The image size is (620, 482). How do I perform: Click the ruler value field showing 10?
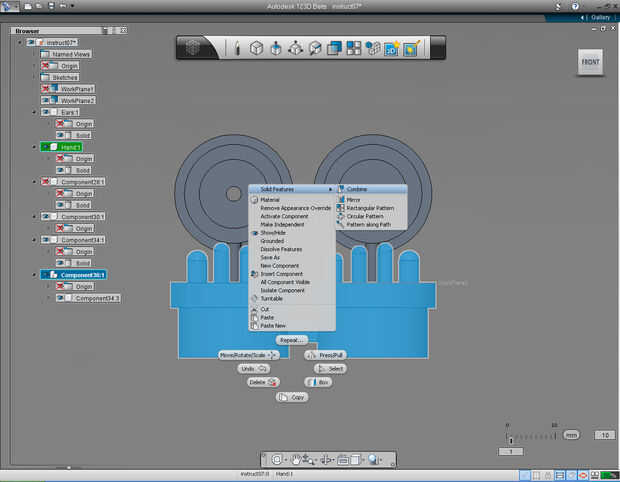pyautogui.click(x=605, y=435)
